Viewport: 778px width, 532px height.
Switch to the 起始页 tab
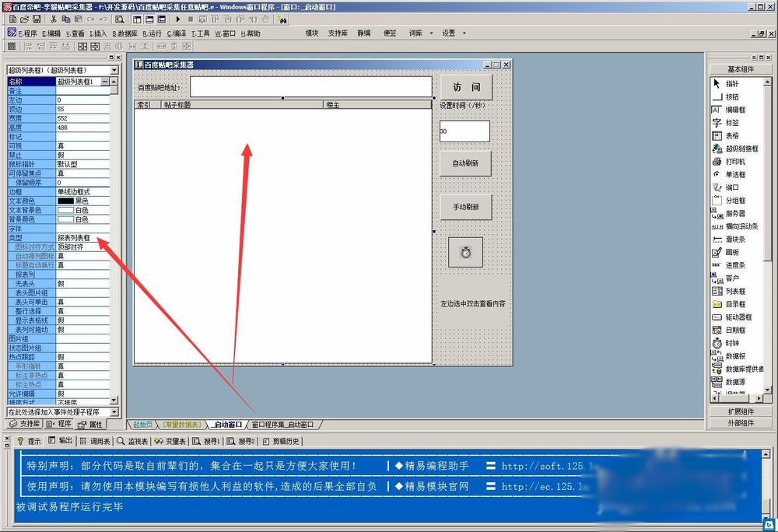(x=143, y=425)
